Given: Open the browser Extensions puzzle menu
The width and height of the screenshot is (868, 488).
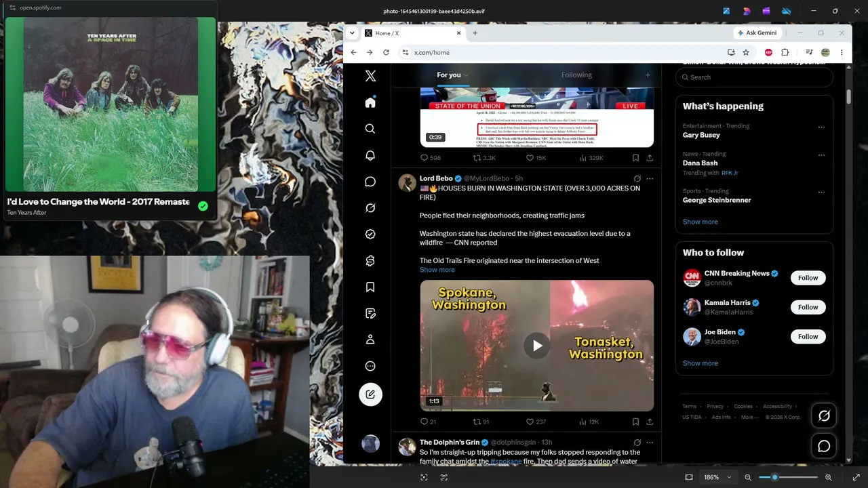Looking at the screenshot, I should click(785, 52).
